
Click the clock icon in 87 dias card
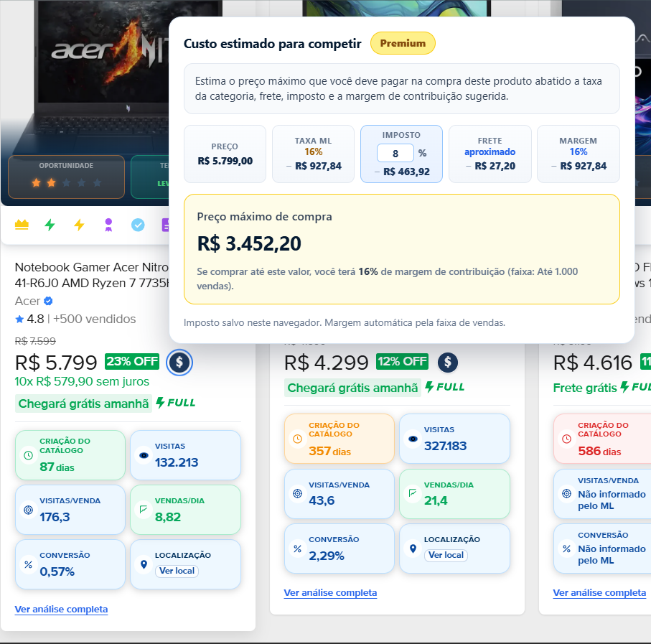28,455
